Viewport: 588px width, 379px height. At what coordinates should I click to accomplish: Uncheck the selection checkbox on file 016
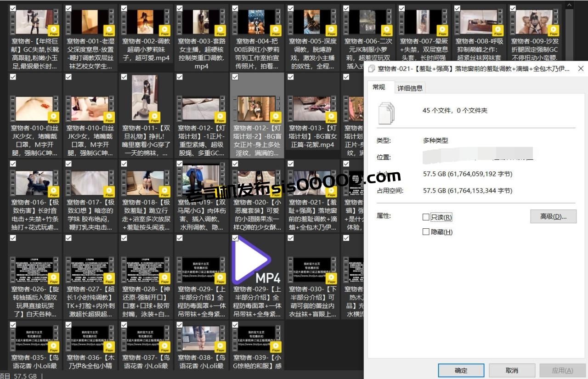13,164
